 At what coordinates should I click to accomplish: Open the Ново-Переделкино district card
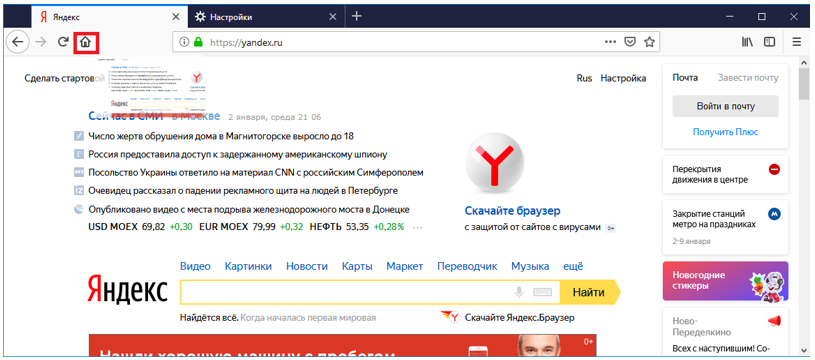[x=726, y=332]
